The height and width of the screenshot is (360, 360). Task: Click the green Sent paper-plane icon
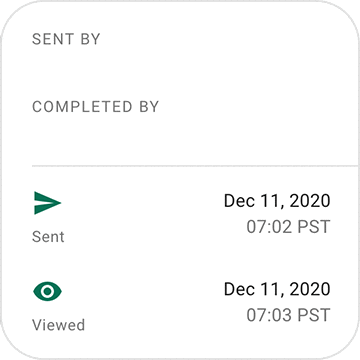click(x=48, y=203)
